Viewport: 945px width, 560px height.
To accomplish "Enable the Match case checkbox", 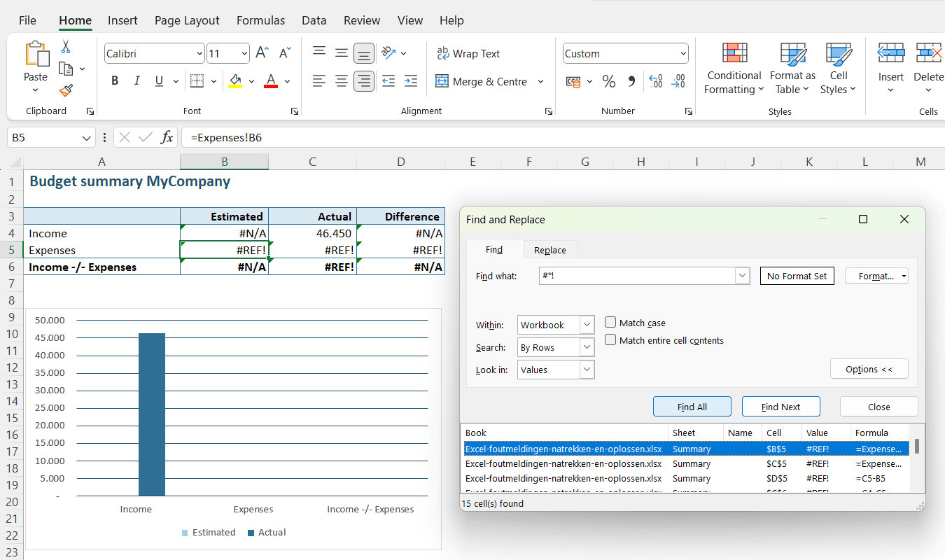I will click(x=610, y=322).
